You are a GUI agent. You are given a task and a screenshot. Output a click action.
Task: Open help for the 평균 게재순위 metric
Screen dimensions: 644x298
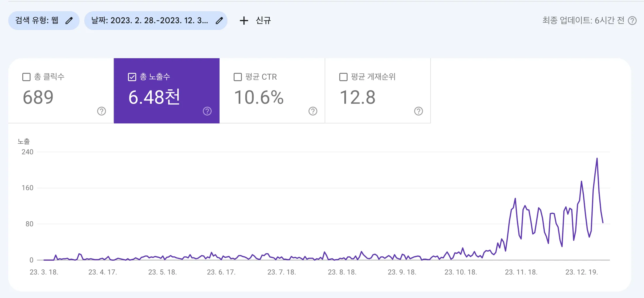(x=418, y=111)
